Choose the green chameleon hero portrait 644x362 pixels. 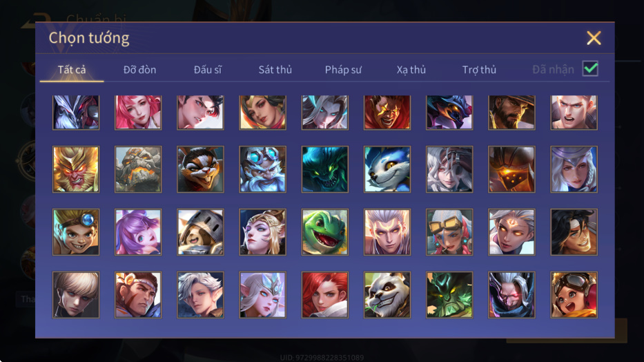(325, 232)
